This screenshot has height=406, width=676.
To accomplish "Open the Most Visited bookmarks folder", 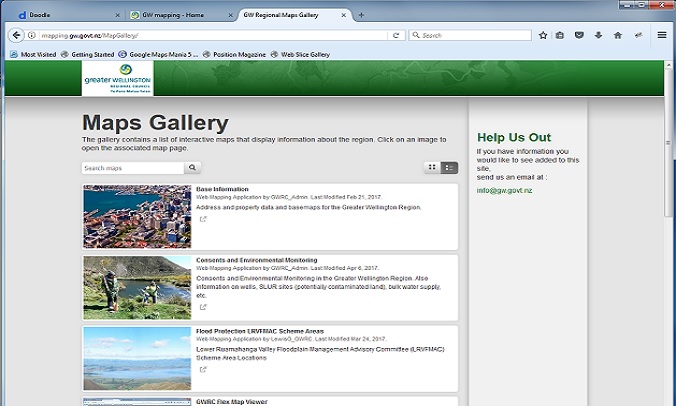I will [x=33, y=54].
